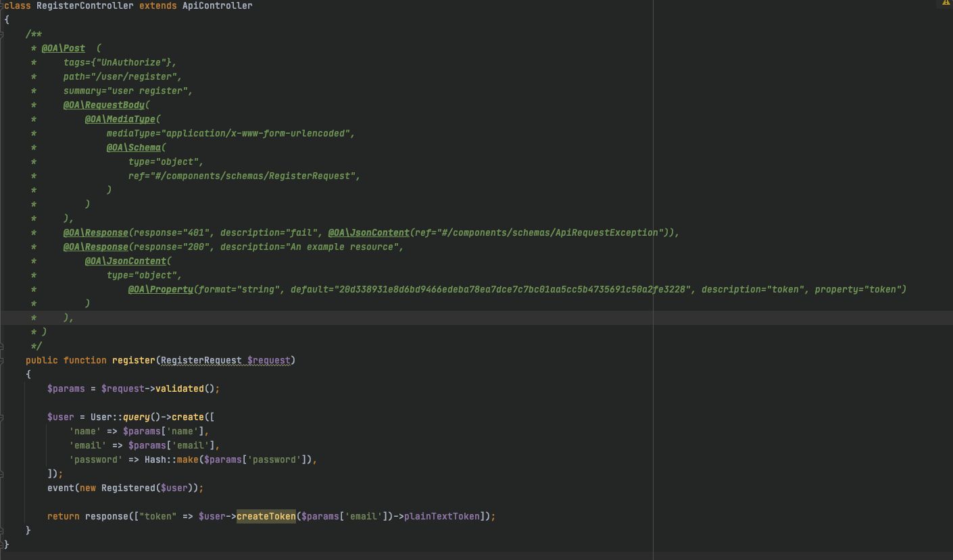Image resolution: width=953 pixels, height=560 pixels.
Task: Click the extends keyword
Action: tap(158, 5)
